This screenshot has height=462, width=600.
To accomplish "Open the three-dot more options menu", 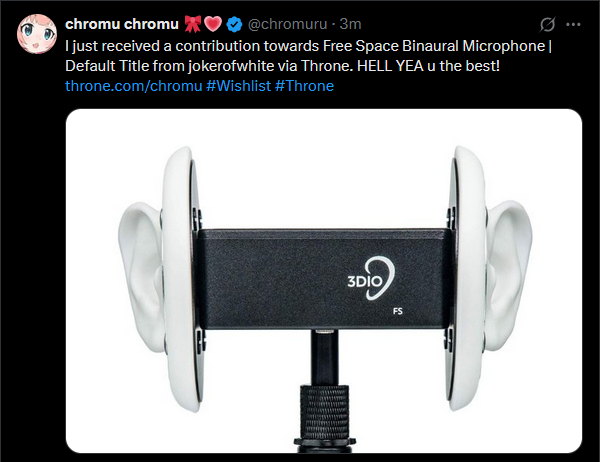I will pos(573,24).
